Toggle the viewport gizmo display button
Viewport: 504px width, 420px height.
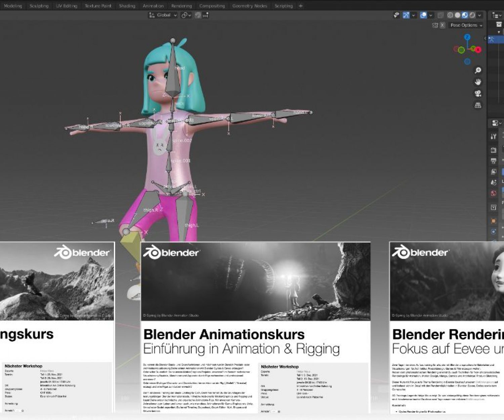[x=406, y=15]
